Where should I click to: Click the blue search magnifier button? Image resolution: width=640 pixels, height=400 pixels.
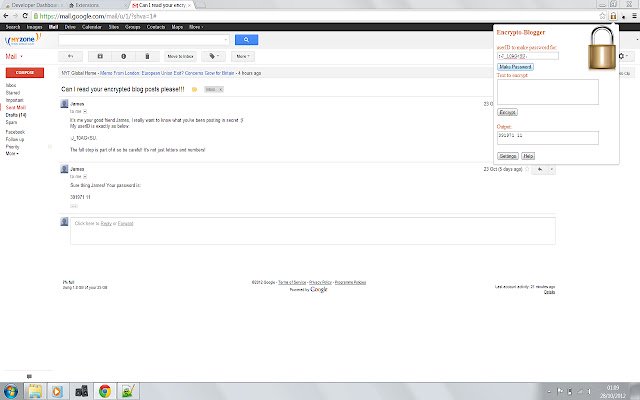246,40
